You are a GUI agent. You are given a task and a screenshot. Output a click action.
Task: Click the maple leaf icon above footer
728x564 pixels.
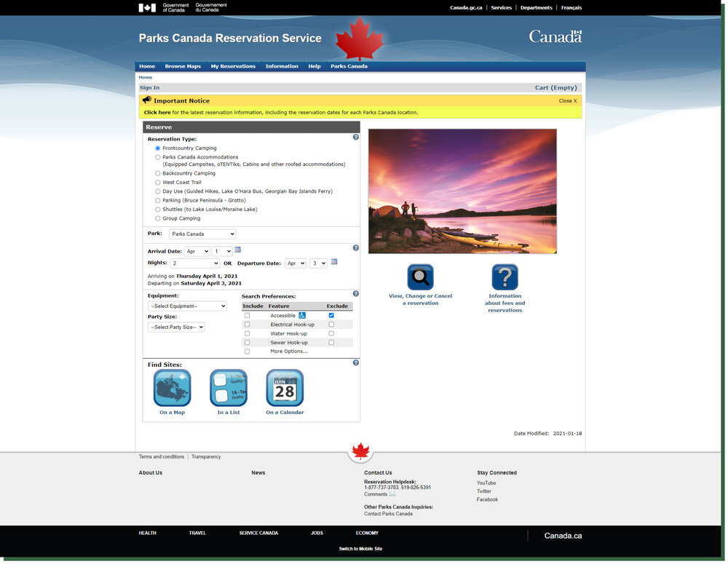361,451
